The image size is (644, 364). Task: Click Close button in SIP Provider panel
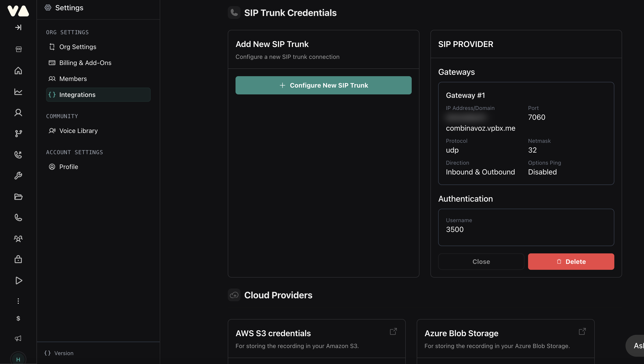tap(481, 262)
